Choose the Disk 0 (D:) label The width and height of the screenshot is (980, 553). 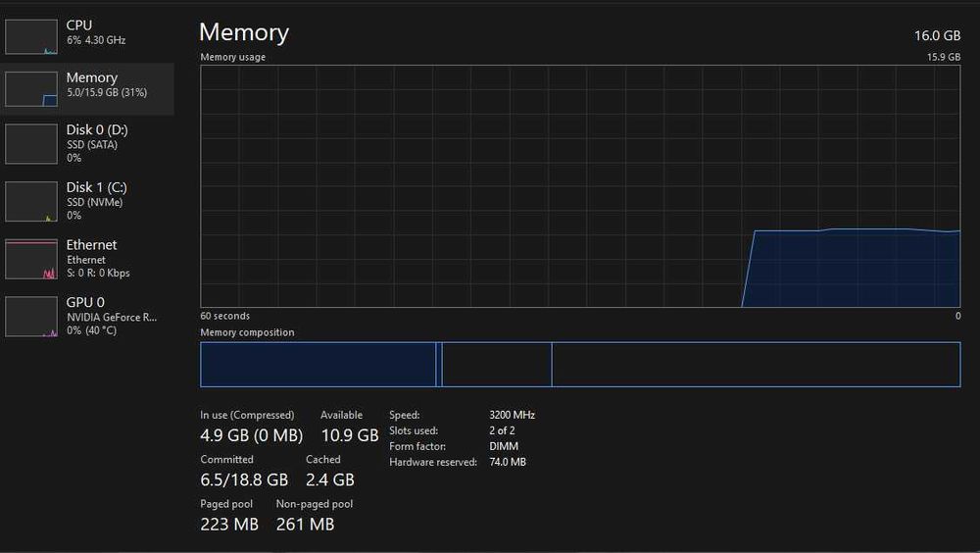(x=97, y=129)
